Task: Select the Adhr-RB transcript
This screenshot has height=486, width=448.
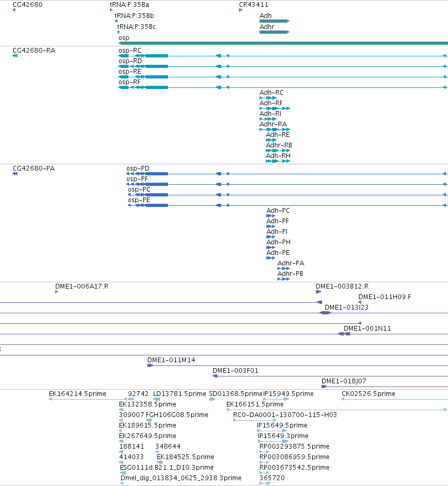Action: point(278,151)
